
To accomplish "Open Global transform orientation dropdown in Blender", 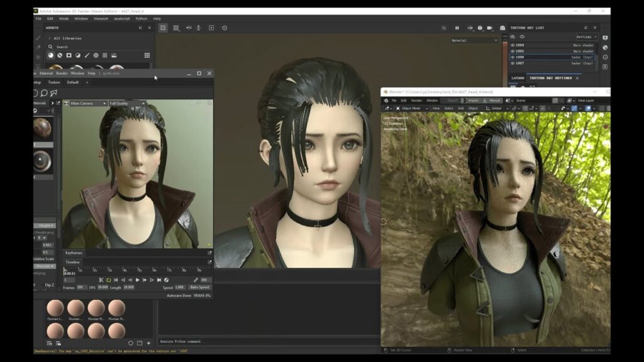I will [497, 108].
